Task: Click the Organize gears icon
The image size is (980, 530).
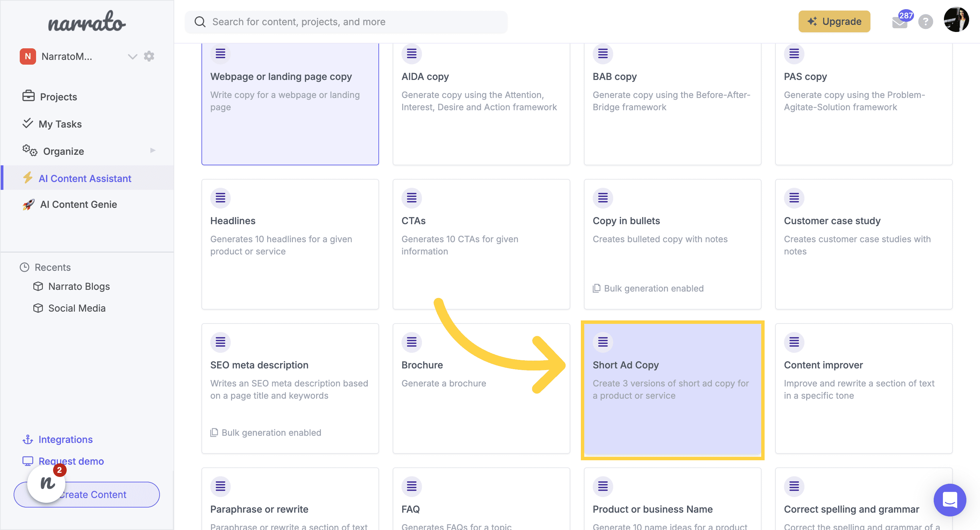Action: (30, 150)
